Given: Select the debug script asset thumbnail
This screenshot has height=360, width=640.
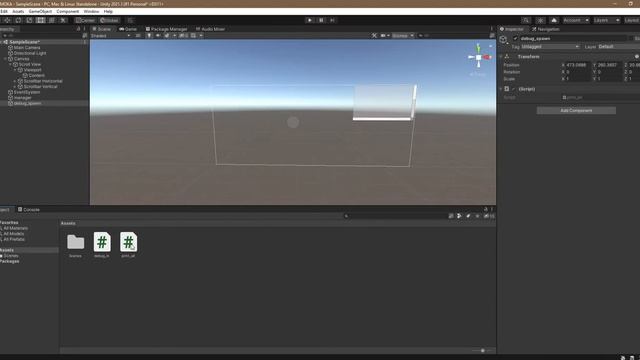Looking at the screenshot, I should (102, 242).
